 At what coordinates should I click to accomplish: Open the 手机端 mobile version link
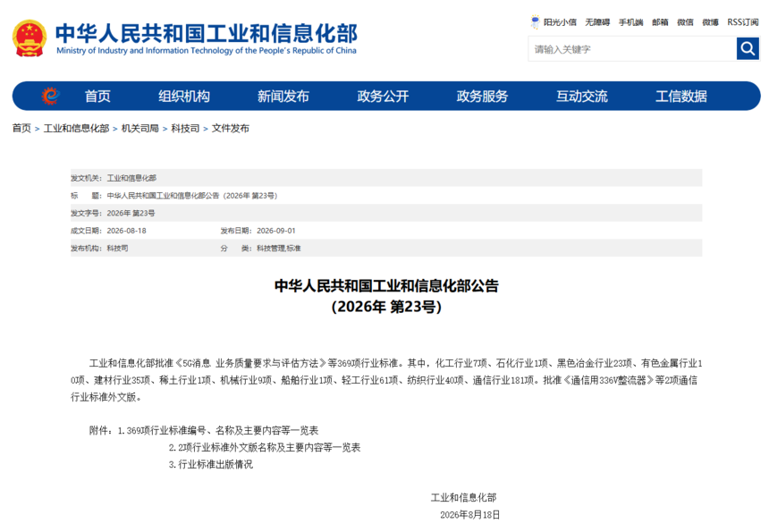[x=630, y=22]
